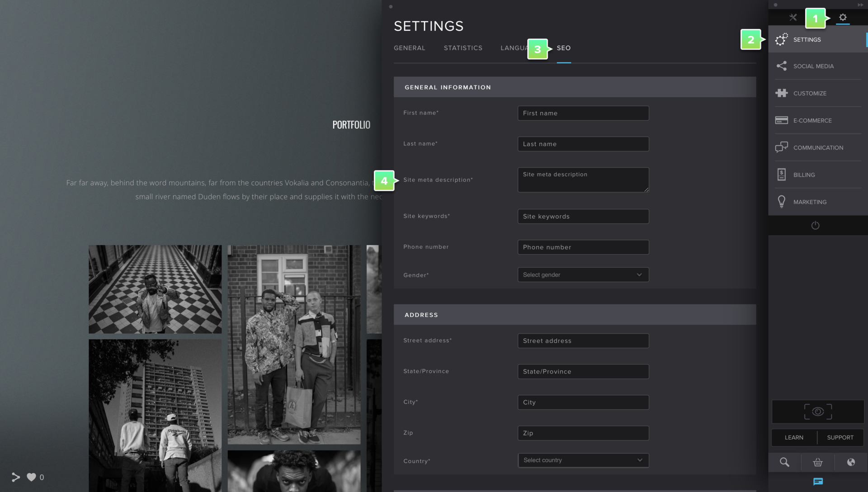Open the checkered floor photo thumbnail
Image resolution: width=868 pixels, height=492 pixels.
click(x=155, y=289)
